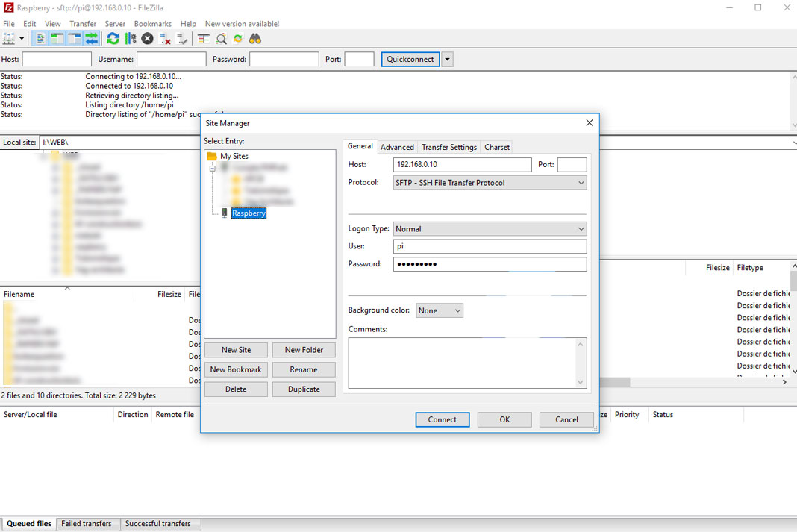Select the Raspberry site entry

pyautogui.click(x=249, y=213)
